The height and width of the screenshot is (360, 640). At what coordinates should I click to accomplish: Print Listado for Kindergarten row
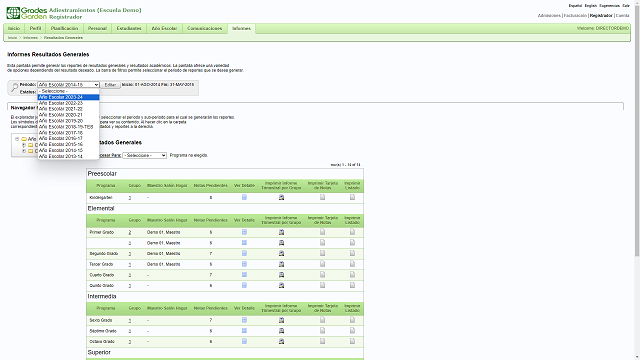[x=352, y=197]
